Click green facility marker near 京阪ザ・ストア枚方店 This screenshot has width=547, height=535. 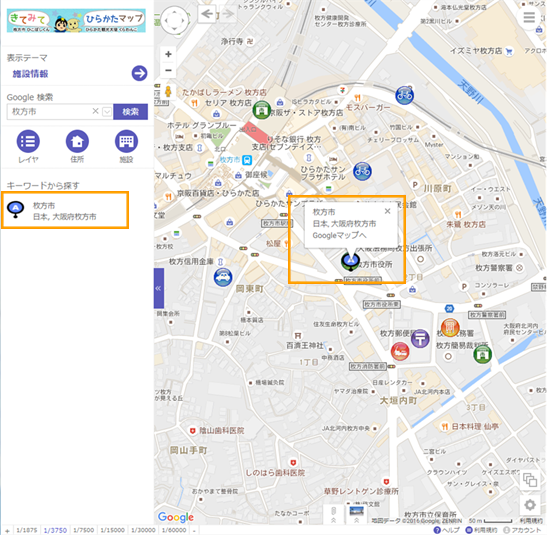[261, 110]
